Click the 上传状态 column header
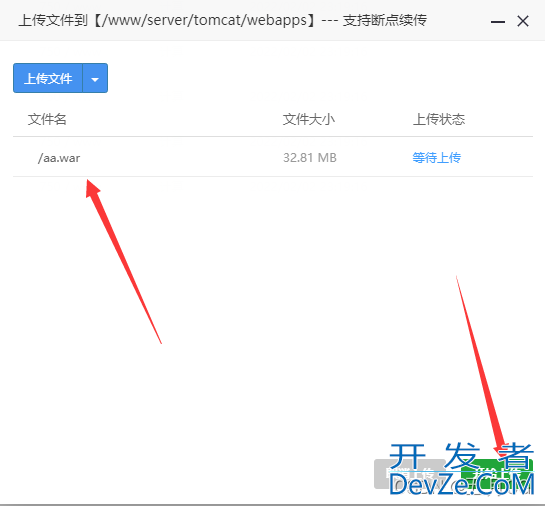This screenshot has height=506, width=545. click(x=439, y=119)
